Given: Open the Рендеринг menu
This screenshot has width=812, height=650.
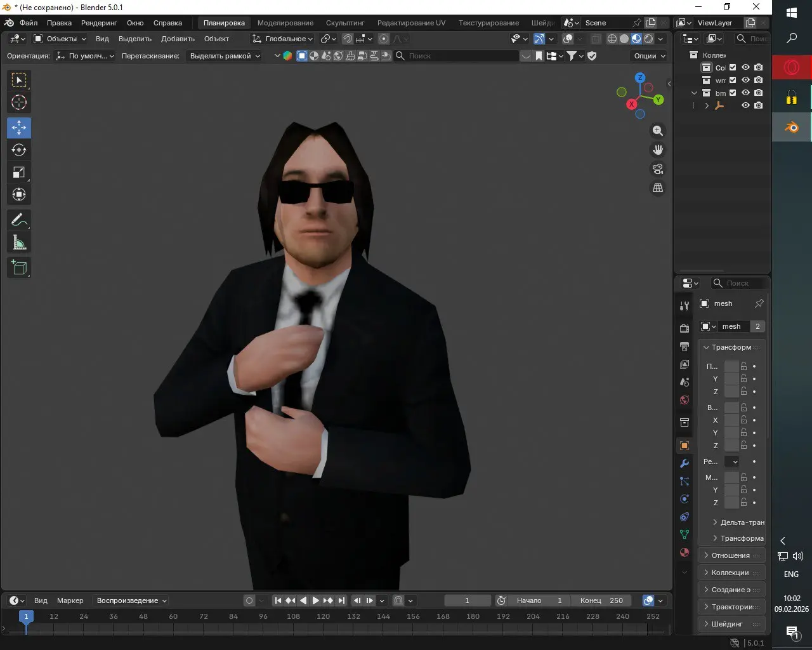Looking at the screenshot, I should pos(99,23).
